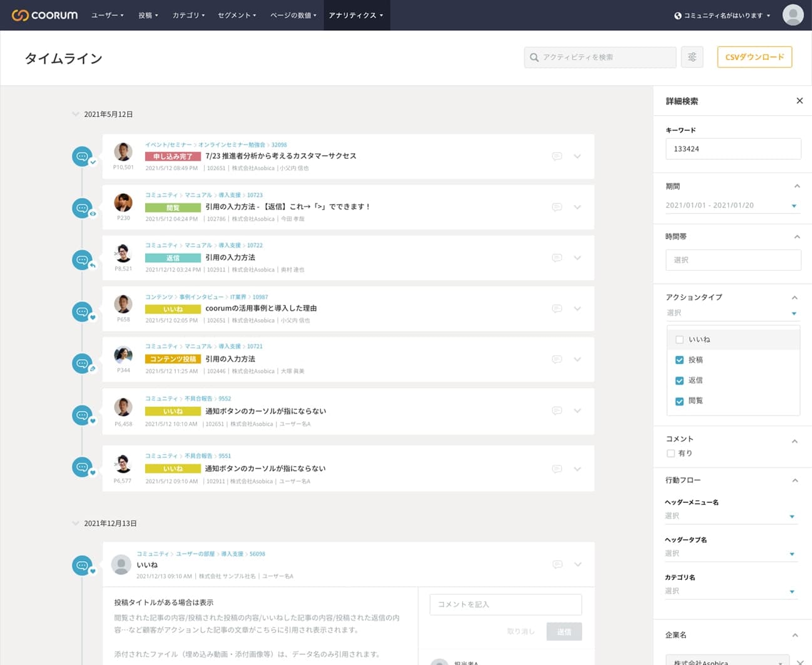Click comment icon on 引用の入力方法 返信 entry

click(557, 258)
